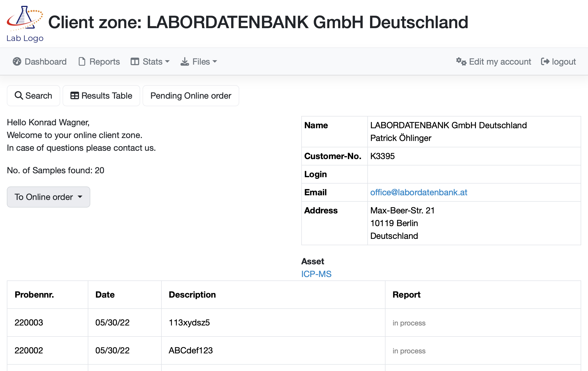Open the To Online order dropdown
The image size is (588, 371).
click(48, 197)
